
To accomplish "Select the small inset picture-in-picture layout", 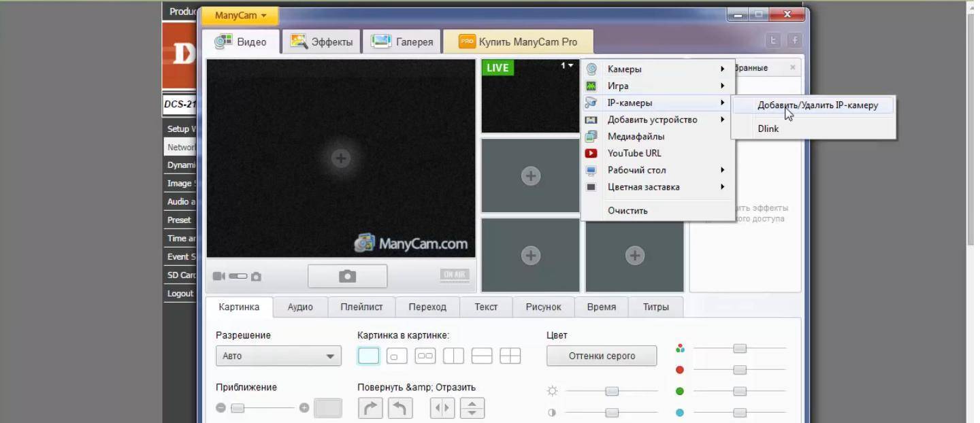I will pos(397,356).
